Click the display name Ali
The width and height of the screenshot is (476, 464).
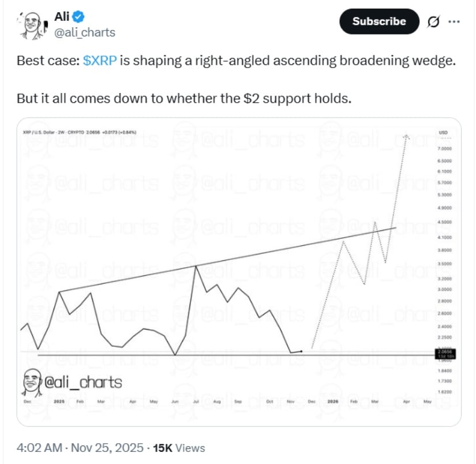62,17
